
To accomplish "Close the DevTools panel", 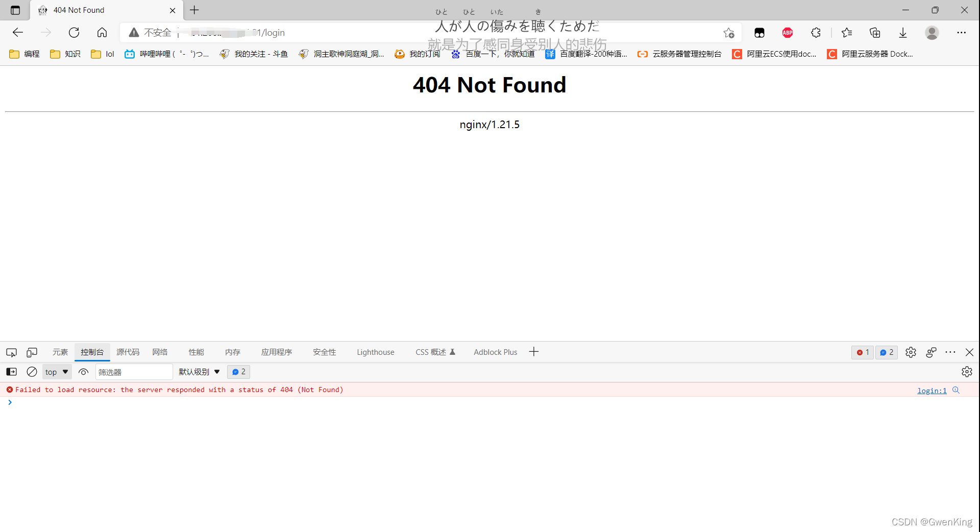I will 969,352.
